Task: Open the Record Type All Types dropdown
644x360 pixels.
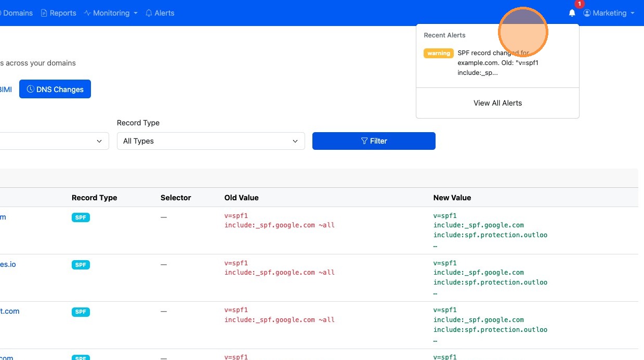Action: click(211, 141)
